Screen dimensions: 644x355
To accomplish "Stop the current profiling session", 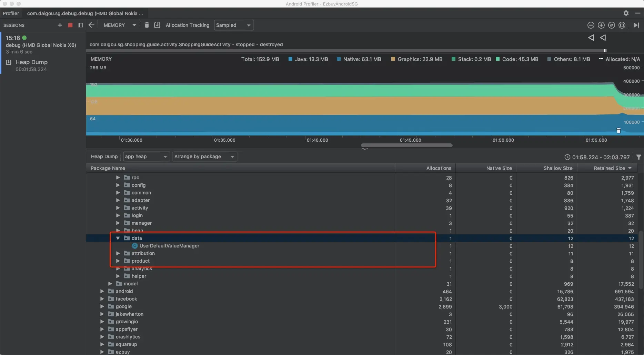I will [x=70, y=25].
